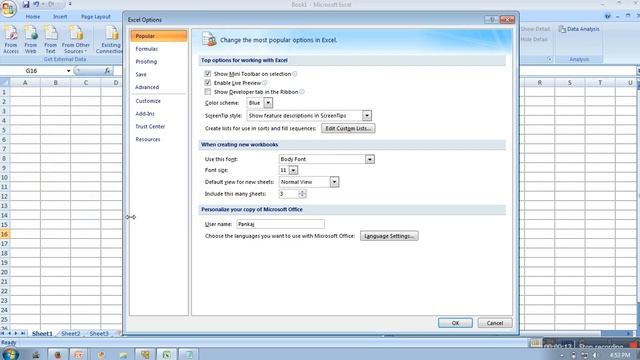This screenshot has width=640, height=360.
Task: Open the Page Layout ribbon tab
Action: tap(96, 17)
